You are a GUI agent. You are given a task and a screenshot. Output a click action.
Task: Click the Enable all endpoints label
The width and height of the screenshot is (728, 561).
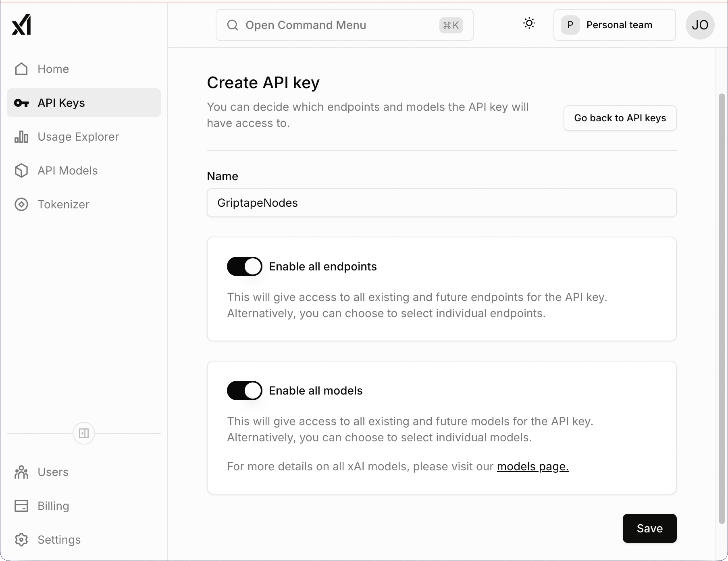coord(323,266)
